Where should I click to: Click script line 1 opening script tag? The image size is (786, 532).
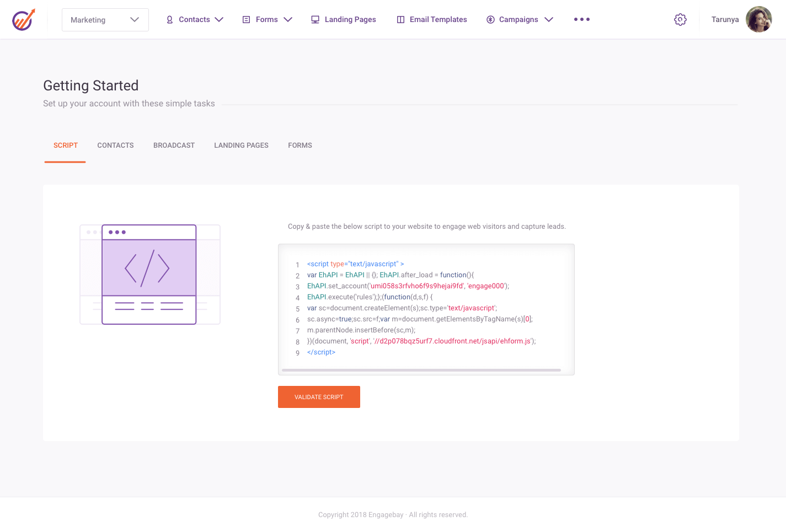click(355, 264)
